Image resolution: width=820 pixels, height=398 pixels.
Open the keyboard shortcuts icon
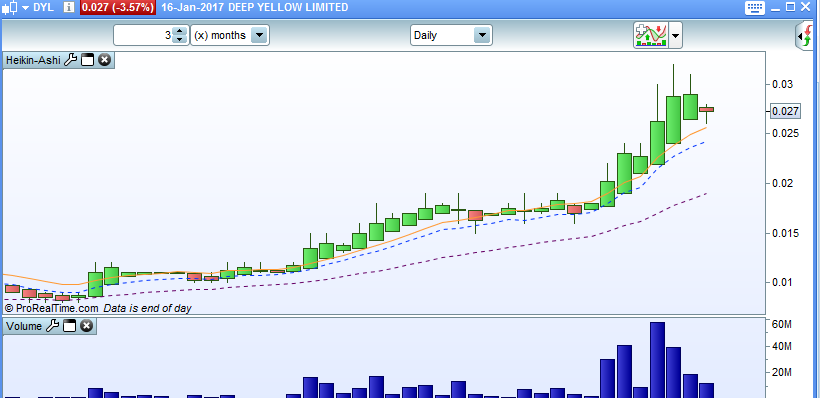coord(755,7)
